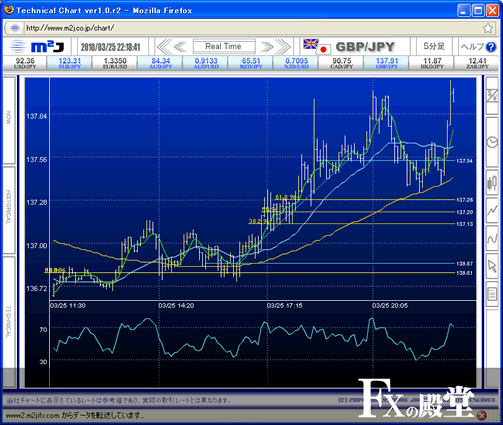
Task: Maximize the Firefox window
Action: tap(478, 10)
